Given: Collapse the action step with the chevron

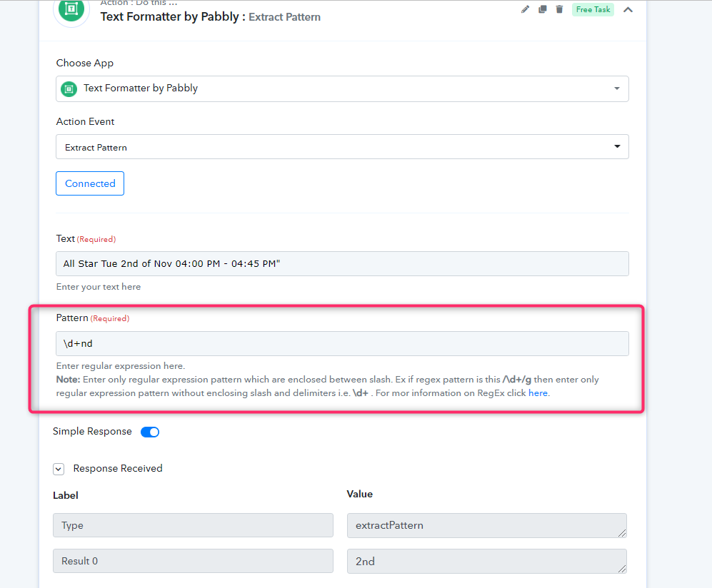Looking at the screenshot, I should (x=628, y=10).
